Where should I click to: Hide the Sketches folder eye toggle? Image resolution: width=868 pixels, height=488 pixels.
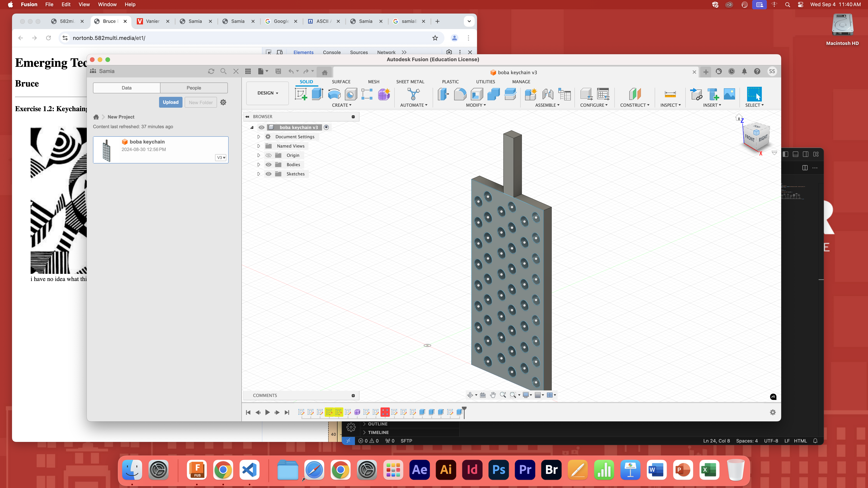click(268, 174)
